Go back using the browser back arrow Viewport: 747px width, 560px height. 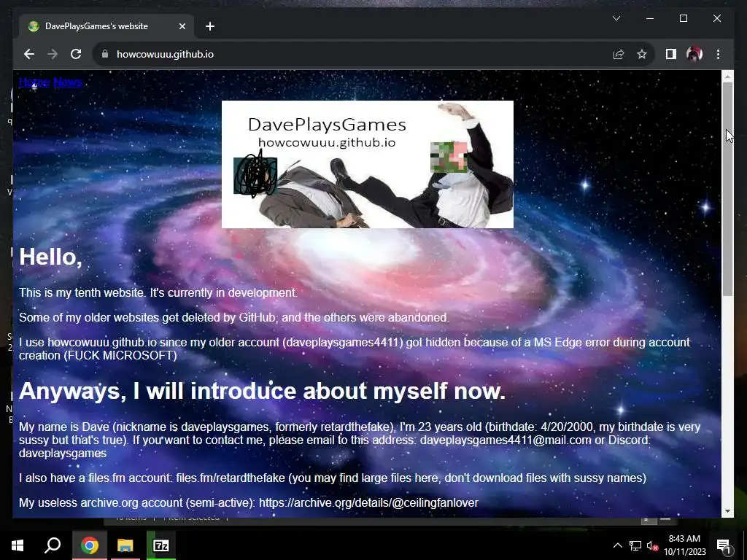(29, 54)
